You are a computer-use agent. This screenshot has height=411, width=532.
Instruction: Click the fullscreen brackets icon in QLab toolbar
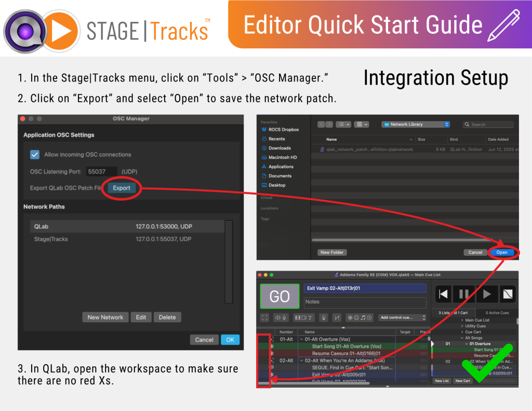coord(265,317)
